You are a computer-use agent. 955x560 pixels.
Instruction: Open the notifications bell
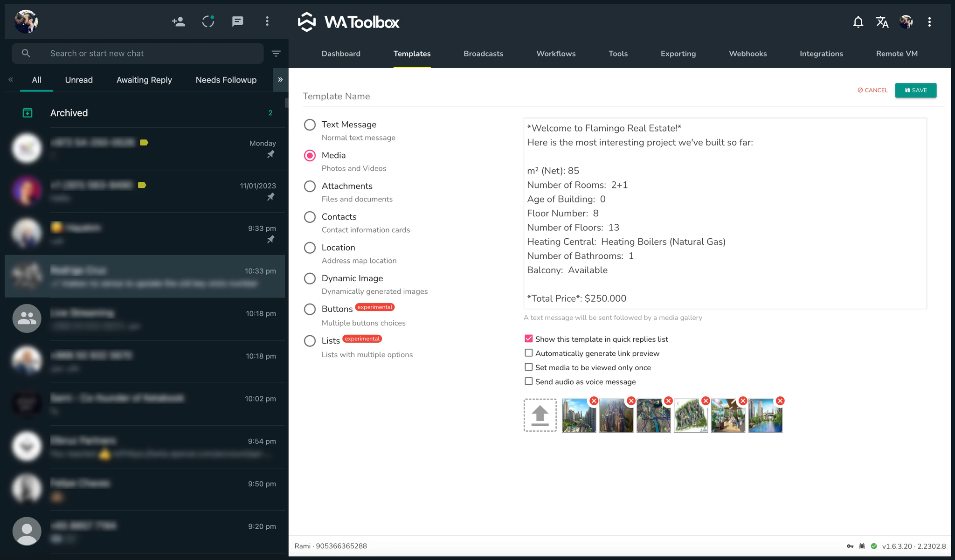858,22
